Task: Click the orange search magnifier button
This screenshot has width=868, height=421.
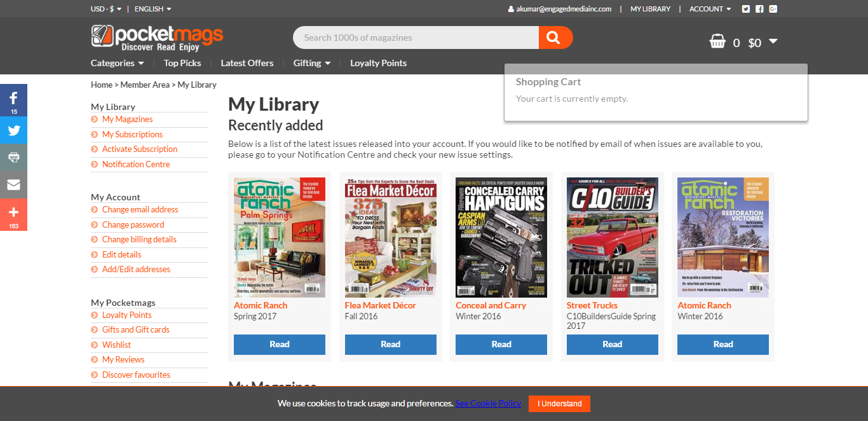Action: [x=555, y=38]
